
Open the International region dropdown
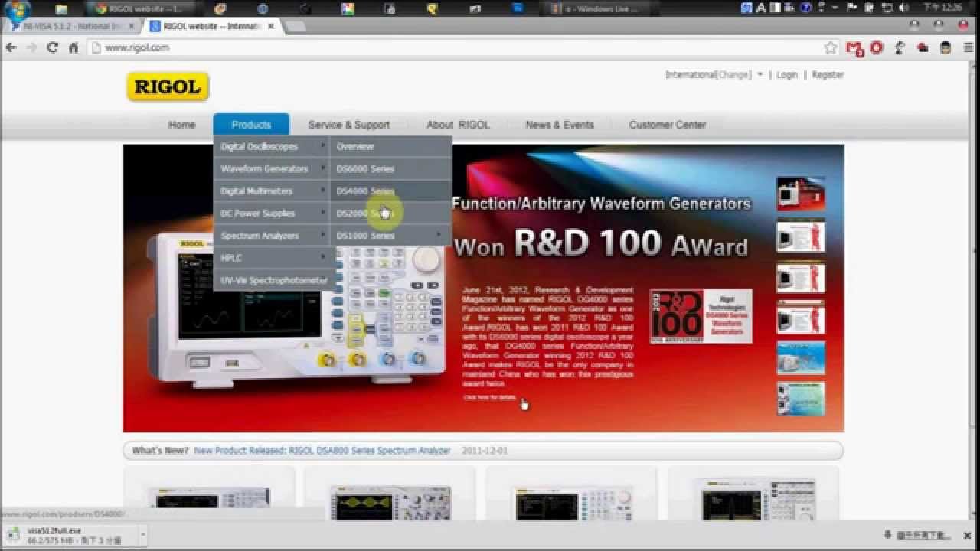tap(714, 75)
